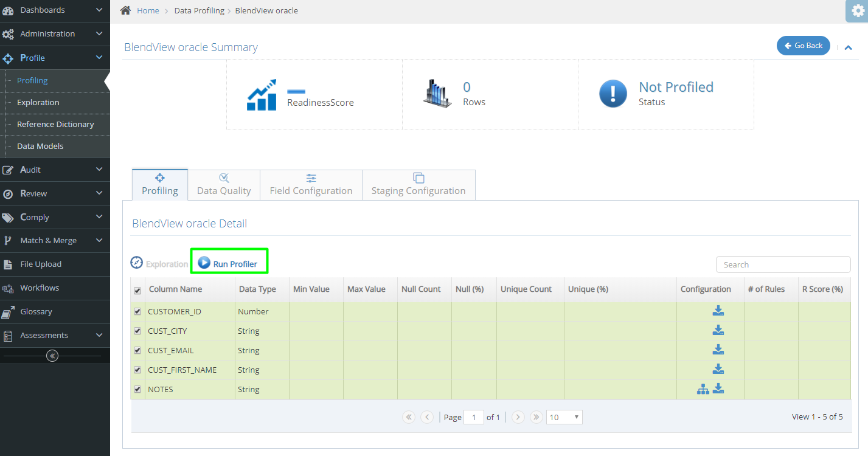This screenshot has height=456, width=868.
Task: Toggle the select-all checkbox in table header
Action: pyautogui.click(x=137, y=291)
